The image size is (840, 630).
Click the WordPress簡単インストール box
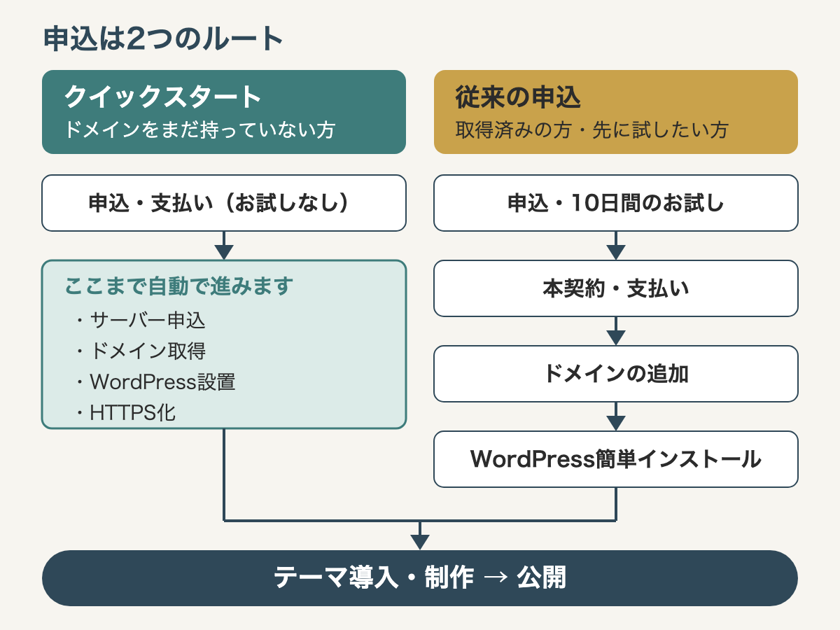616,459
